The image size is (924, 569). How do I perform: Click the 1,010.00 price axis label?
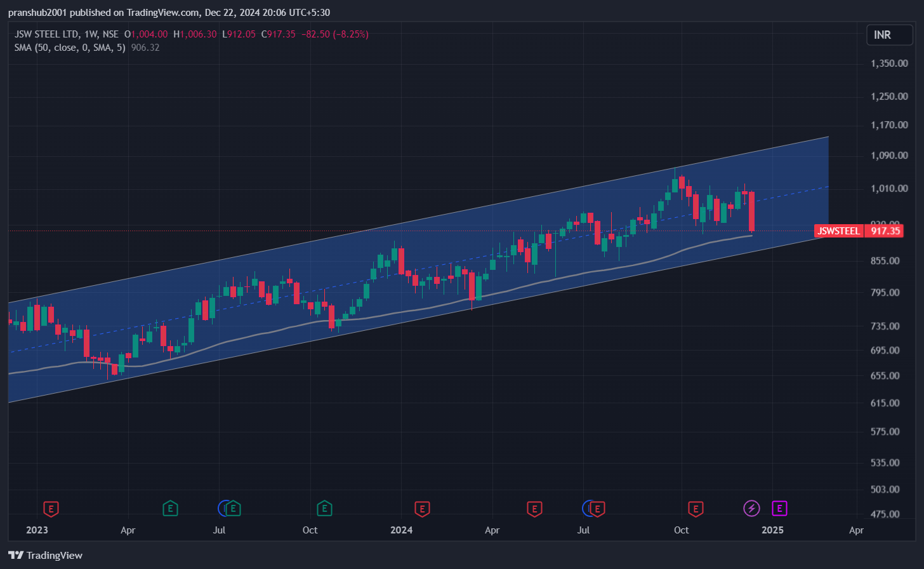[x=889, y=189]
